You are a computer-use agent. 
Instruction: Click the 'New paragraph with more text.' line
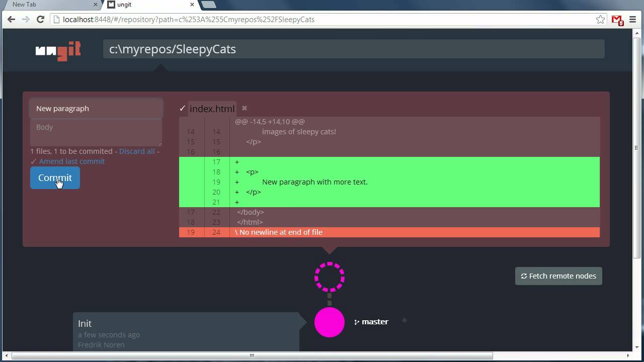[x=315, y=182]
